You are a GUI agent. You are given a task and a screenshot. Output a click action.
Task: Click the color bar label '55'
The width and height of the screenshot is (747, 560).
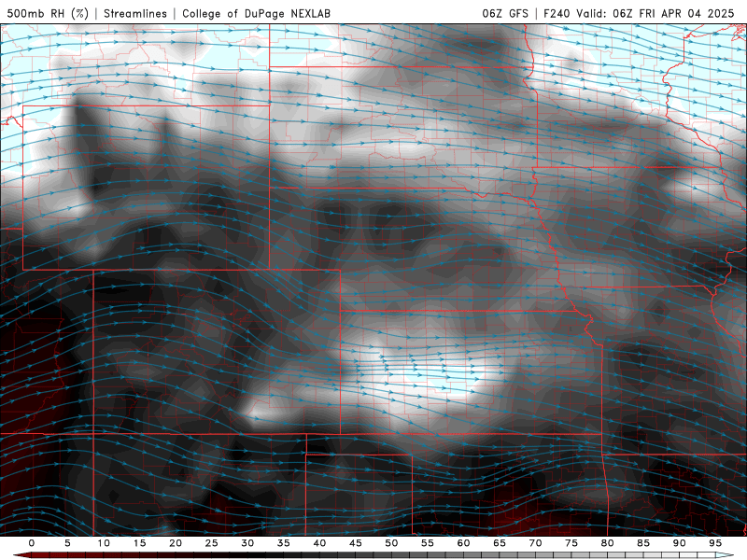click(428, 543)
